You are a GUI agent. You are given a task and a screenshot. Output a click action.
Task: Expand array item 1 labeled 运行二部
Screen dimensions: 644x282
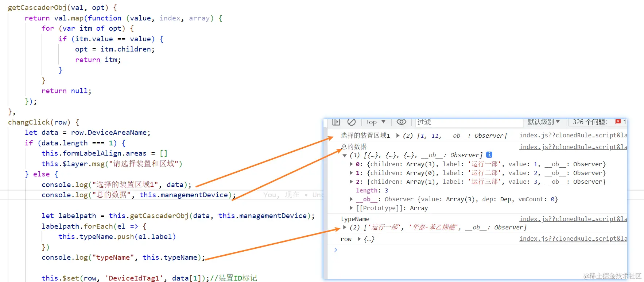[351, 173]
